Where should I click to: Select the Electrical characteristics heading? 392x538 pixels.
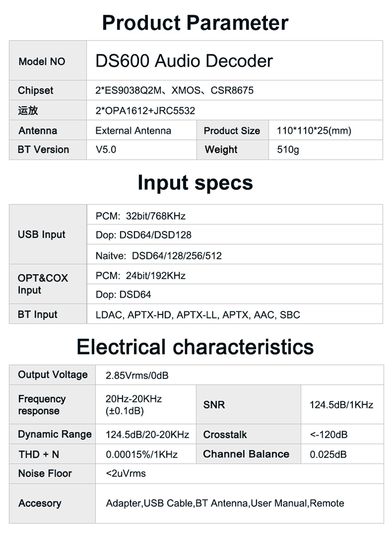[x=195, y=347]
